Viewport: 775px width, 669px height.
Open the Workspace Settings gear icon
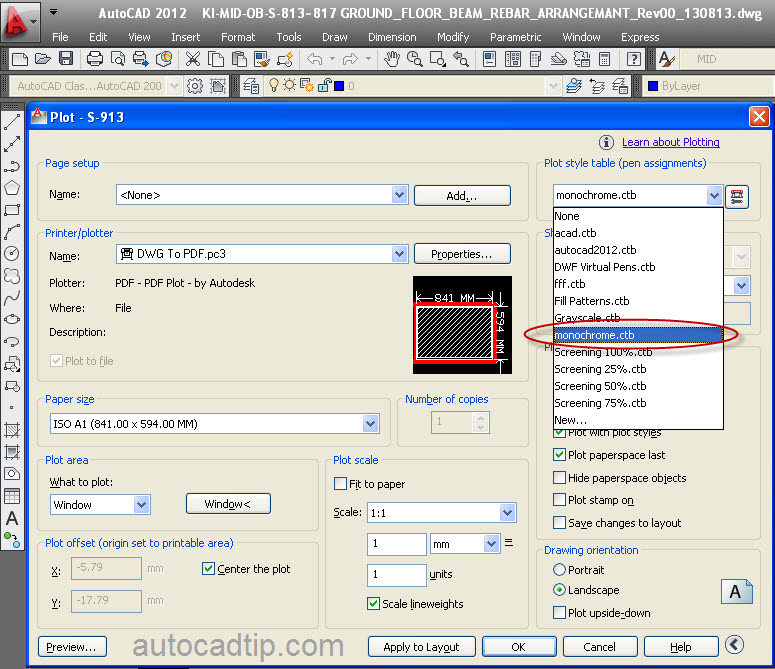pyautogui.click(x=195, y=86)
